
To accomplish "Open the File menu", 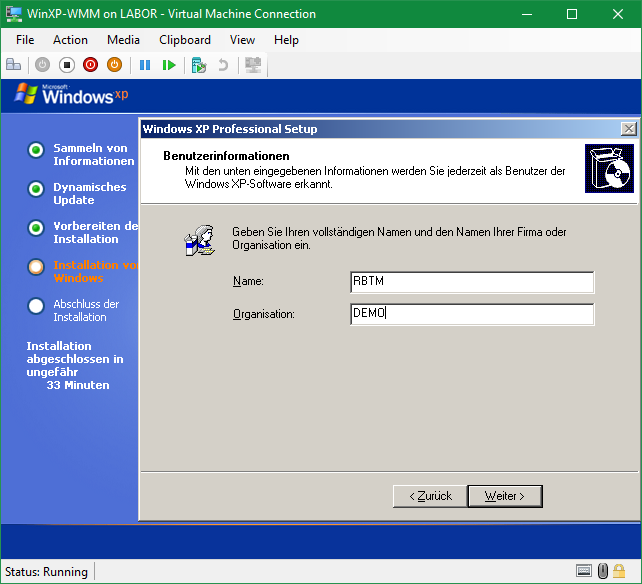I will pos(25,40).
